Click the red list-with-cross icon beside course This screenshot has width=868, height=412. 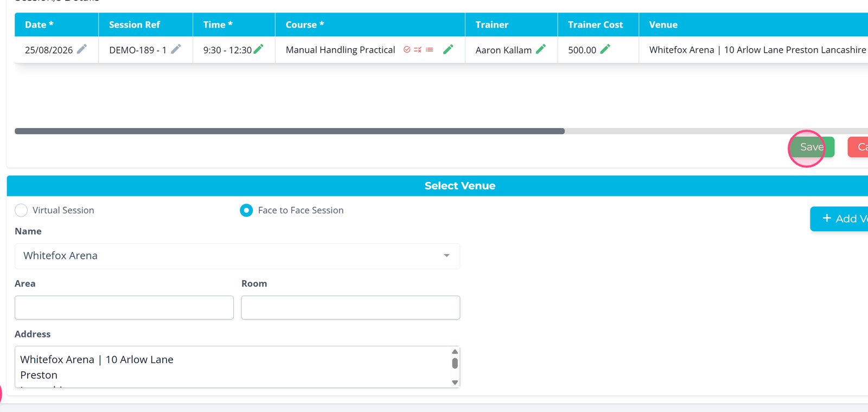point(418,49)
